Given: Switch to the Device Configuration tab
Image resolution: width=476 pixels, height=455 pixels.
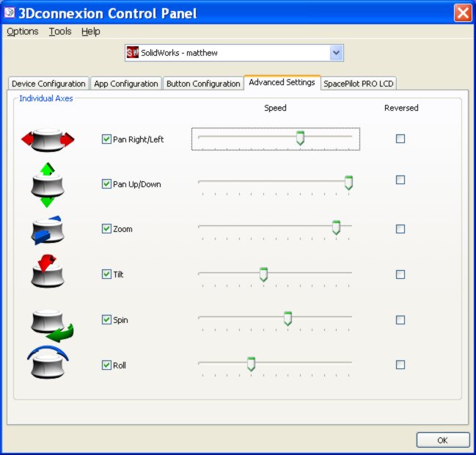Looking at the screenshot, I should point(48,84).
